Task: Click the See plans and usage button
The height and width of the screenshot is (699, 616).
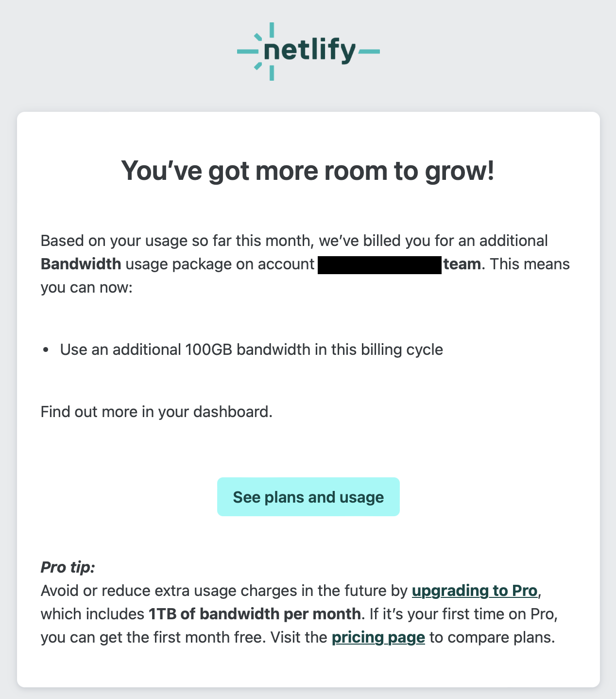Action: [308, 497]
